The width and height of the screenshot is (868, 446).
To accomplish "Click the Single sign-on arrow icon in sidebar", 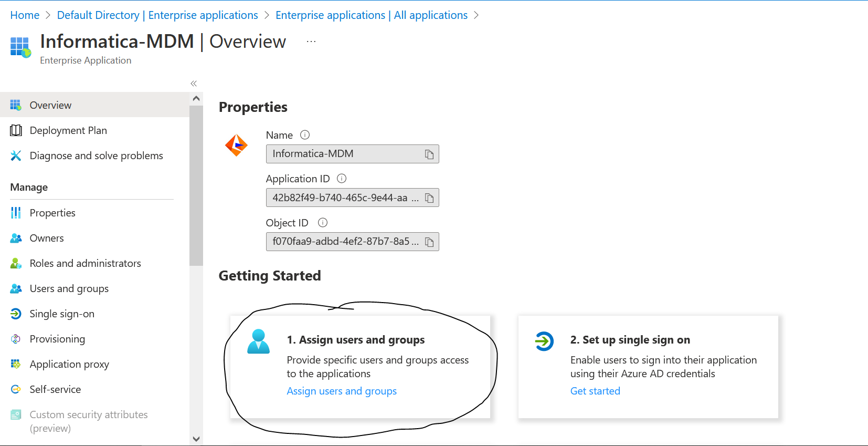I will (16, 314).
